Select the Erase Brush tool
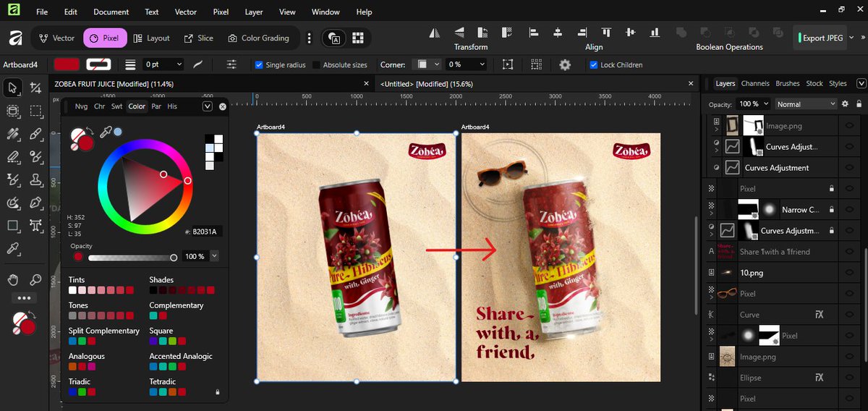 click(12, 156)
